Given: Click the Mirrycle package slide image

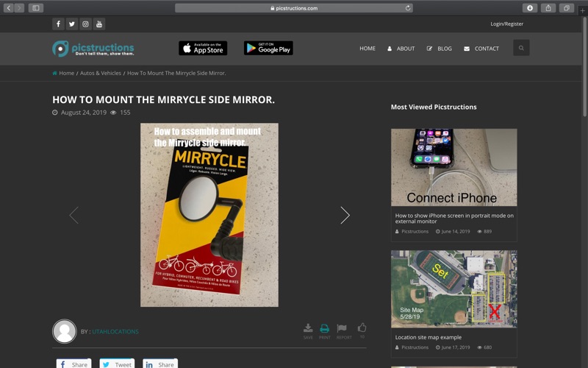Looking at the screenshot, I should [209, 215].
